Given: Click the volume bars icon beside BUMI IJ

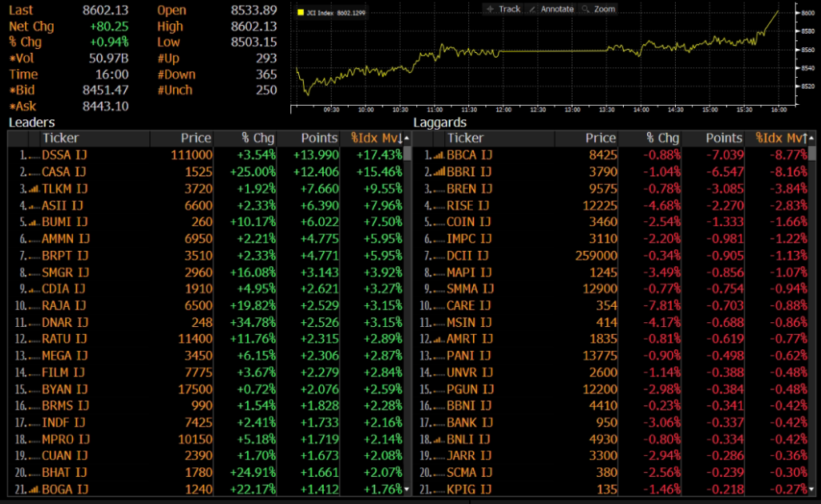Looking at the screenshot, I should (33, 222).
